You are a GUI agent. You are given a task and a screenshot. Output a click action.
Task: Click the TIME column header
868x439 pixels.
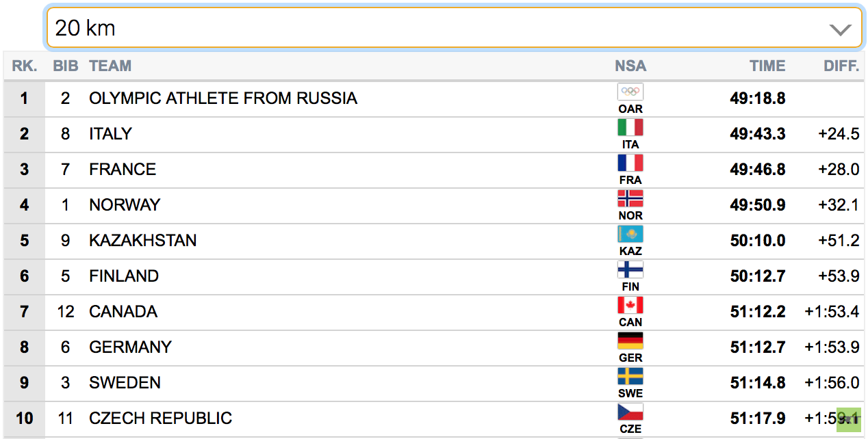click(767, 66)
